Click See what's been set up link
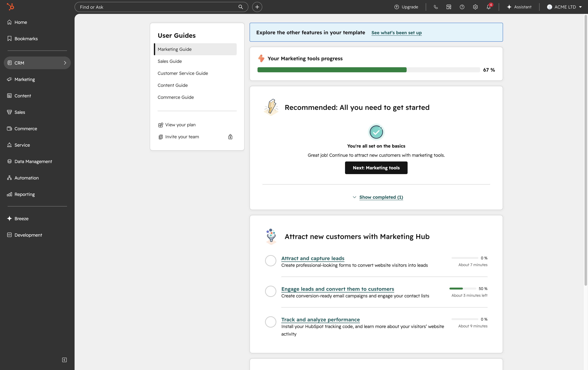This screenshot has width=588, height=370. click(x=396, y=33)
